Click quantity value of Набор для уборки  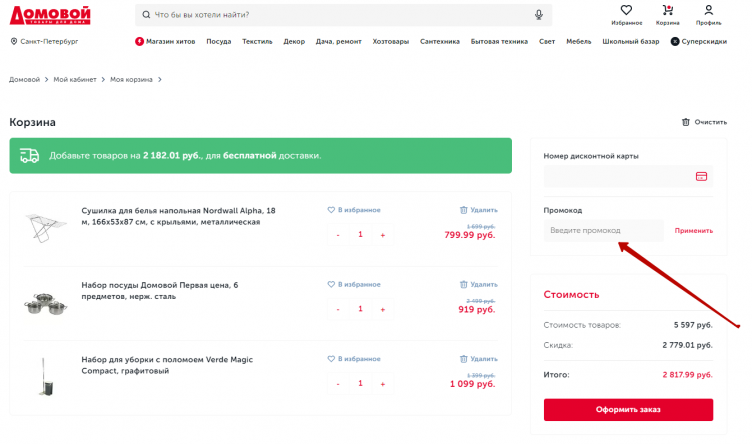click(x=360, y=383)
